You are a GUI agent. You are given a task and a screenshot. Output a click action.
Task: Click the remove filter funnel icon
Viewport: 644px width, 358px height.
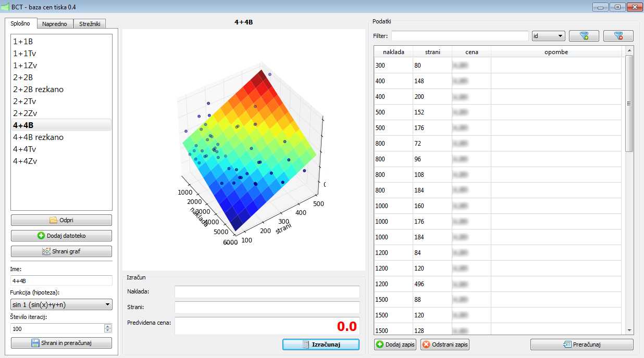[618, 36]
